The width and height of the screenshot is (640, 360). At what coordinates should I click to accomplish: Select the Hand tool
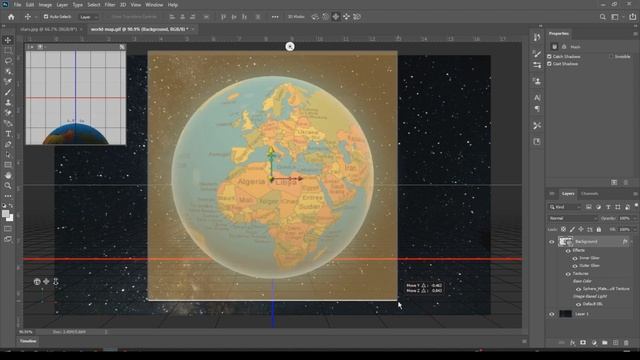click(x=8, y=176)
